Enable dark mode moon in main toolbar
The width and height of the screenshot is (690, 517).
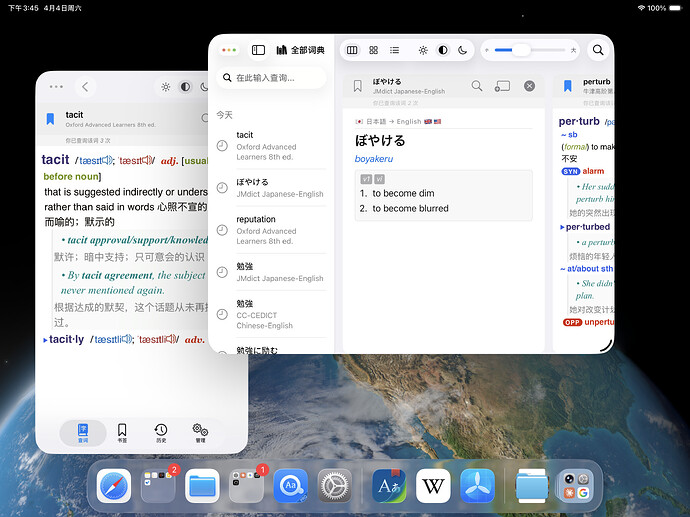[x=462, y=50]
